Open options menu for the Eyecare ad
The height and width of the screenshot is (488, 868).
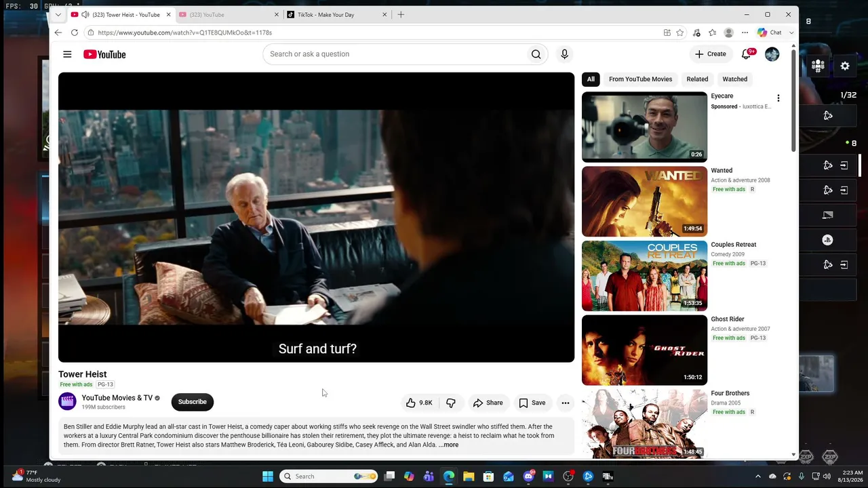pyautogui.click(x=778, y=98)
